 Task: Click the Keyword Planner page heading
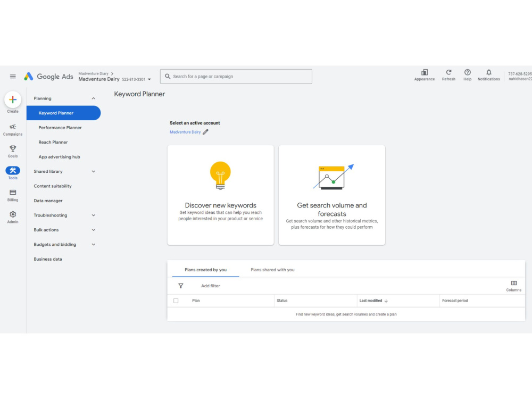coord(139,94)
